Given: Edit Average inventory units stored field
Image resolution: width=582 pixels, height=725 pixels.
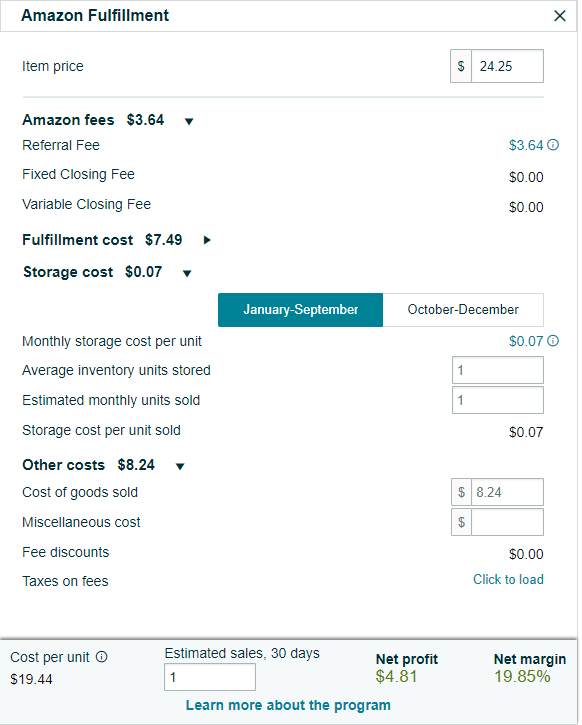Looking at the screenshot, I should (498, 370).
